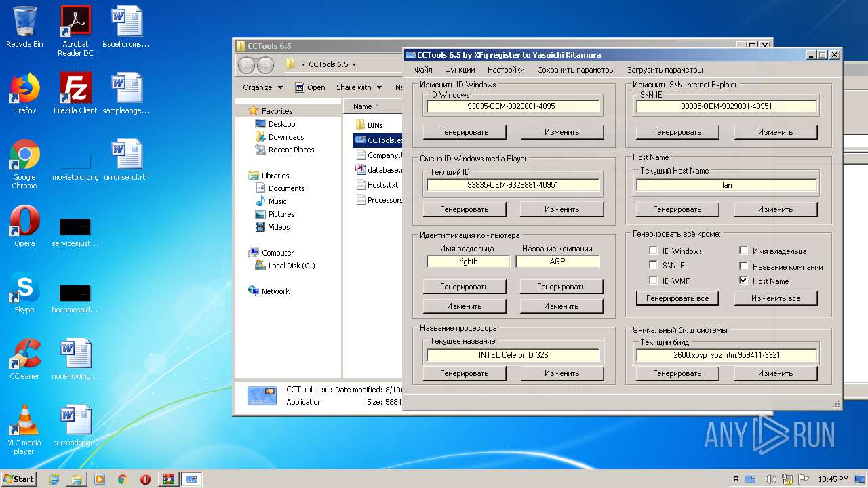Launch VLC media player shortcut
Screen dimensions: 868x488
click(x=24, y=430)
